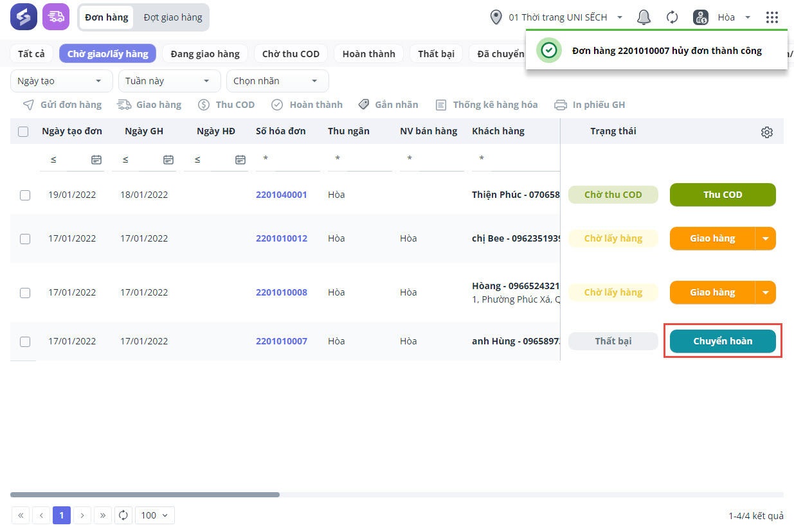Click the In phiếu GH printer icon

coord(561,105)
